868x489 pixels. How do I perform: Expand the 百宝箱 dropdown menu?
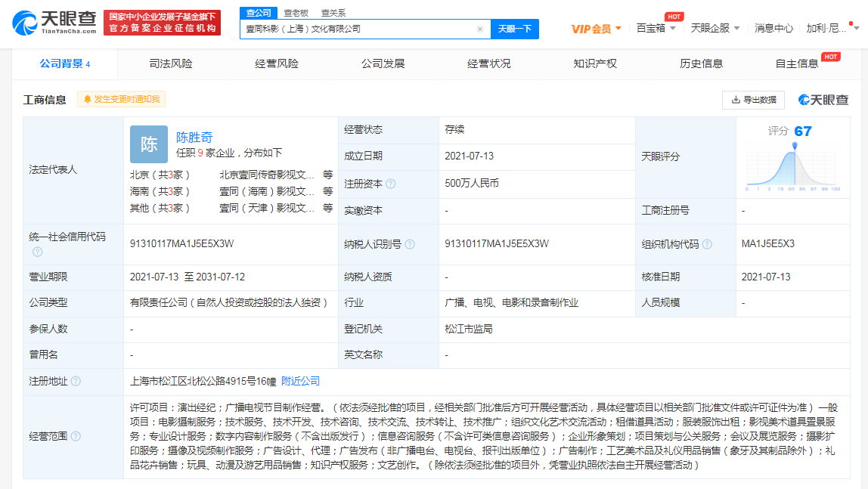point(656,28)
